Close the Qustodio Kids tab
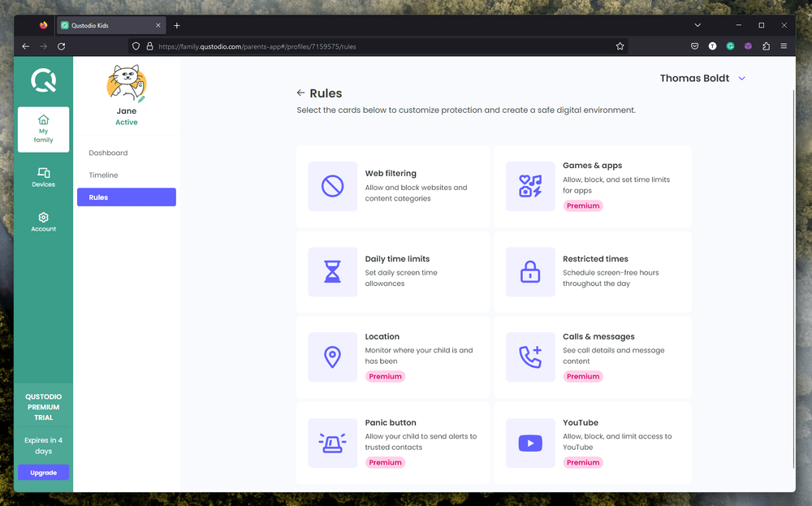The image size is (812, 506). tap(158, 25)
